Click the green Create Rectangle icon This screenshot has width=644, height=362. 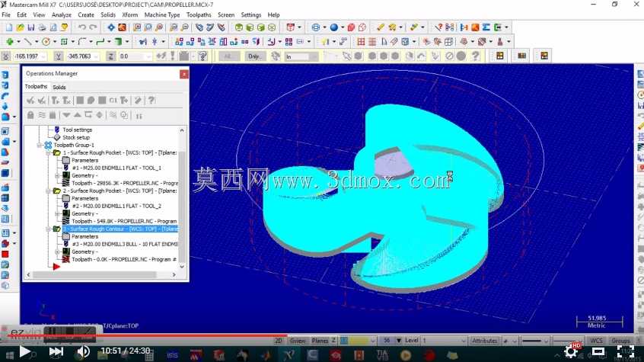click(x=64, y=42)
